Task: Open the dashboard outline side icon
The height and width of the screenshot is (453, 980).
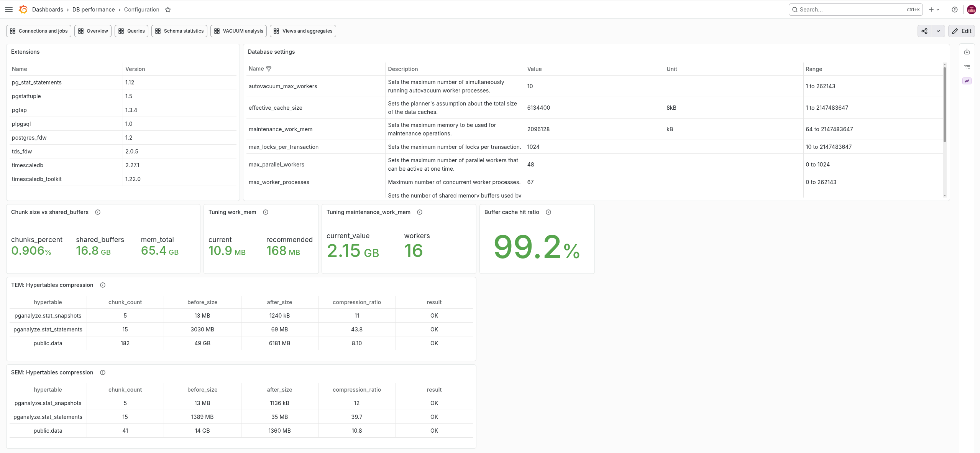Action: tap(967, 66)
